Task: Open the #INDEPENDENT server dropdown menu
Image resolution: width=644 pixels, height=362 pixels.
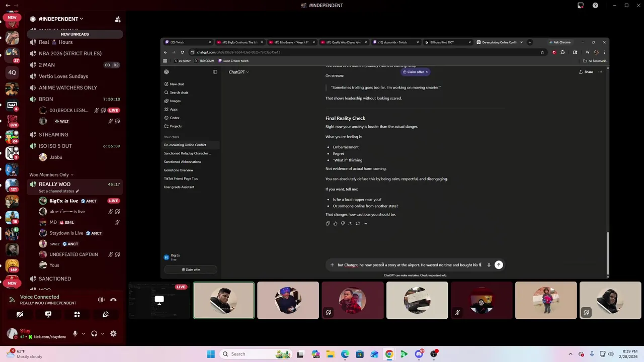Action: pos(61,19)
